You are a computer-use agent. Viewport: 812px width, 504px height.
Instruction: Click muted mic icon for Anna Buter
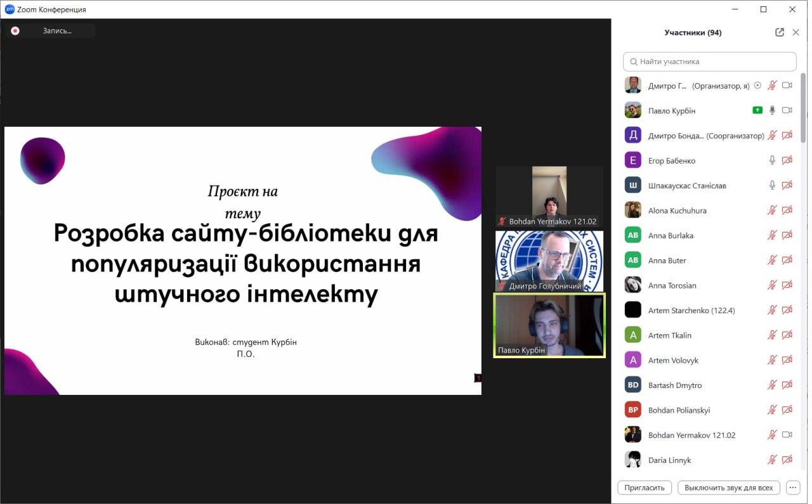point(772,261)
